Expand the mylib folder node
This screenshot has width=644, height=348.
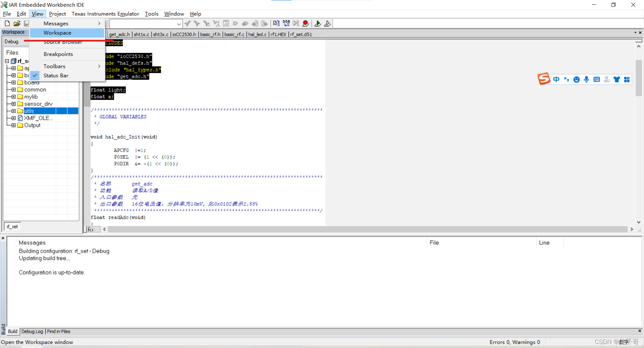13,97
